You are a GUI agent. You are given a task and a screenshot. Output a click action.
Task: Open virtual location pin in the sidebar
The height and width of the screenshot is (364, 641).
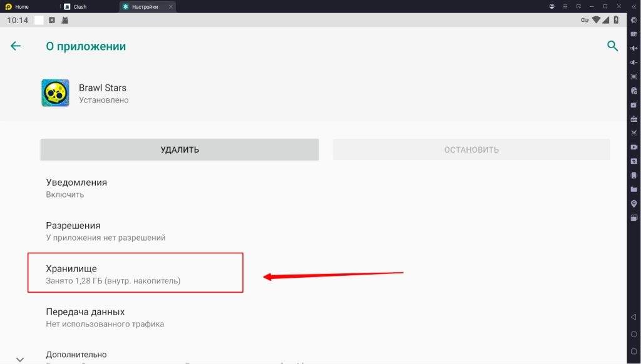(x=633, y=203)
